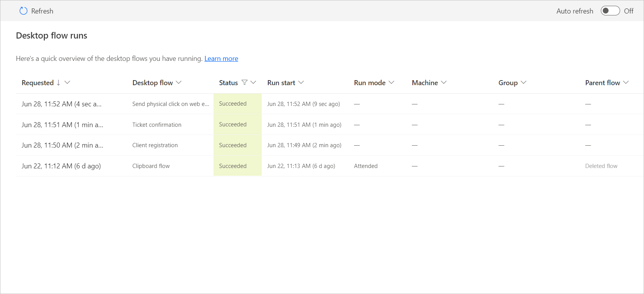The width and height of the screenshot is (644, 294).
Task: Expand the Machine column chevron
Action: point(444,82)
